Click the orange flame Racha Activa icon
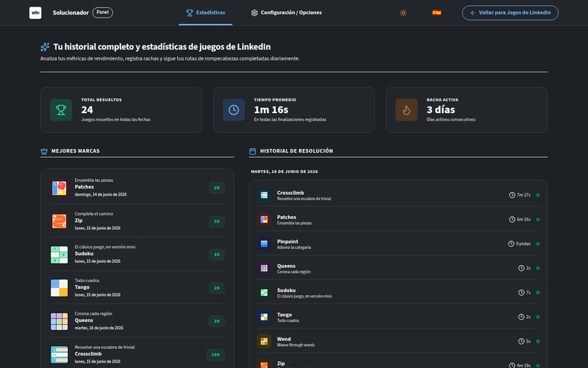588x368 pixels. coord(406,110)
